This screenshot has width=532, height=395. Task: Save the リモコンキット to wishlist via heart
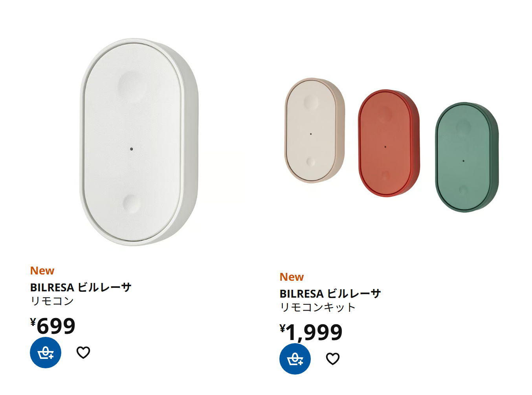pos(333,358)
